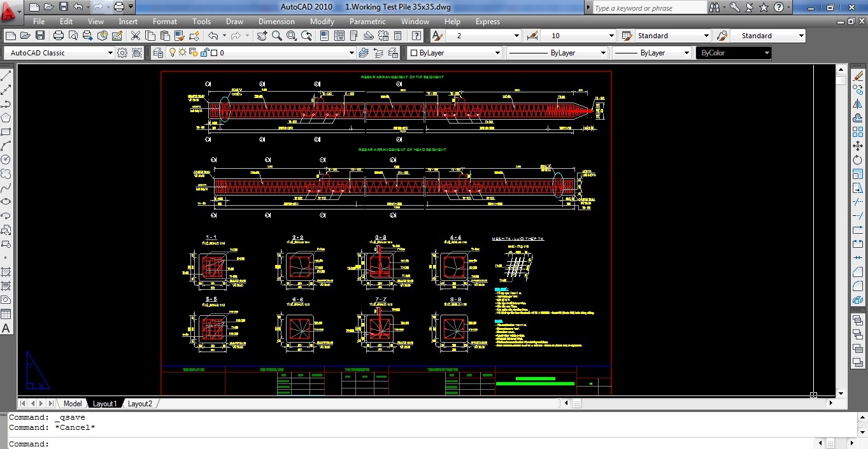This screenshot has width=868, height=449.
Task: Click the Help question mark button
Action: pyautogui.click(x=779, y=8)
